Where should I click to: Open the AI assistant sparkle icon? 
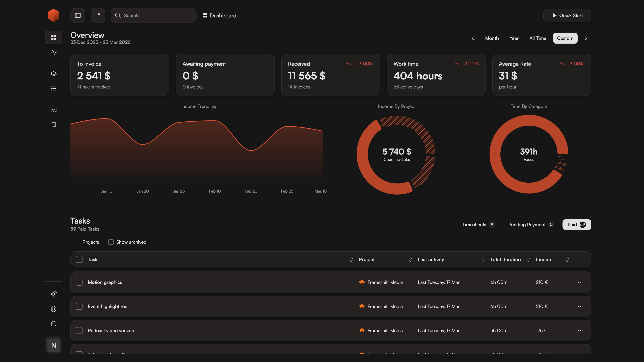pyautogui.click(x=53, y=294)
